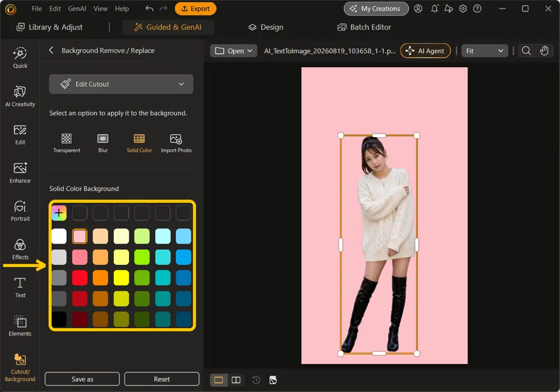Switch to single view mode
The width and height of the screenshot is (560, 392).
pos(218,380)
